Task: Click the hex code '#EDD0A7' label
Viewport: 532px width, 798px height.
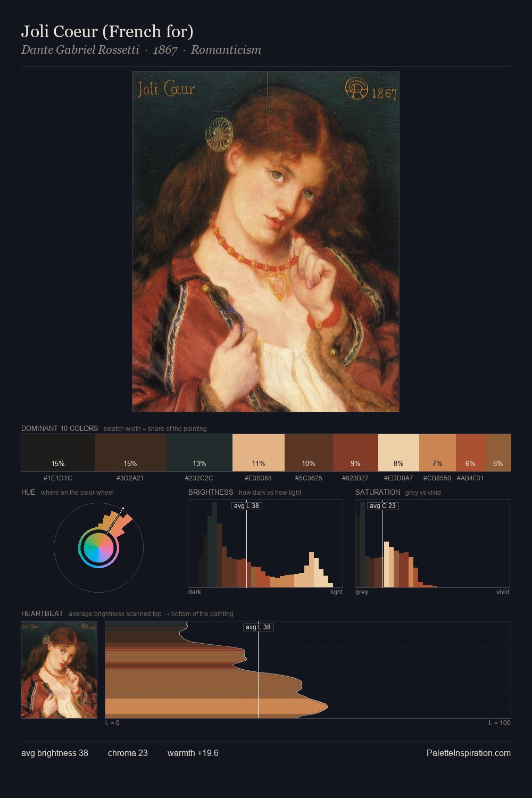Action: pyautogui.click(x=398, y=478)
